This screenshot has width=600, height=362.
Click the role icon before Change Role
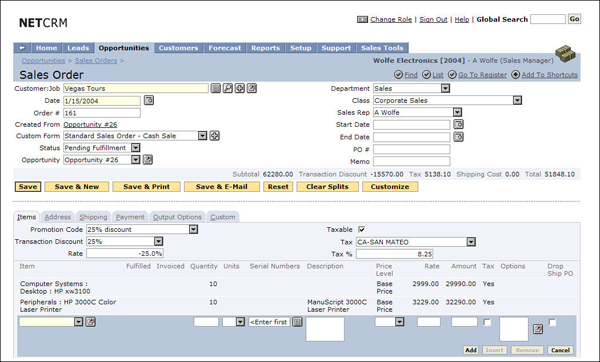362,19
